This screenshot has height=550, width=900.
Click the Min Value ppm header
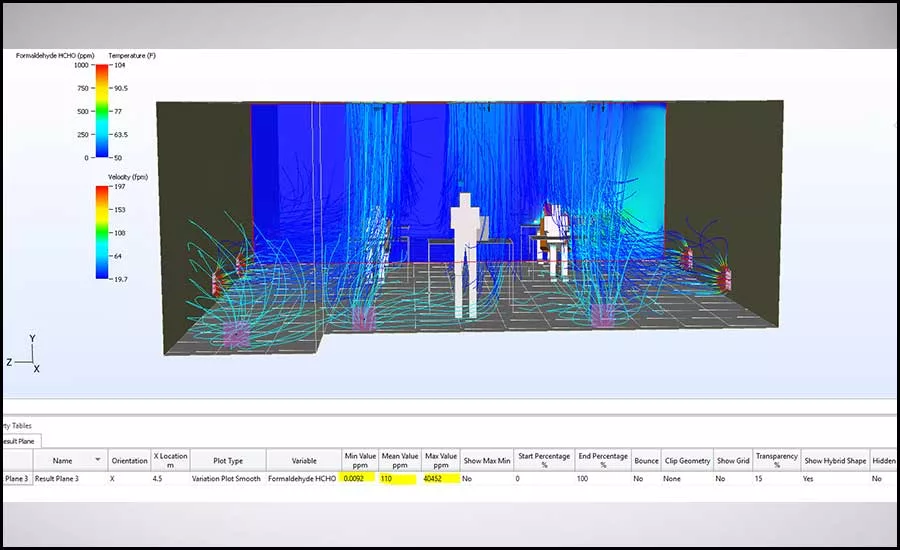tap(360, 460)
